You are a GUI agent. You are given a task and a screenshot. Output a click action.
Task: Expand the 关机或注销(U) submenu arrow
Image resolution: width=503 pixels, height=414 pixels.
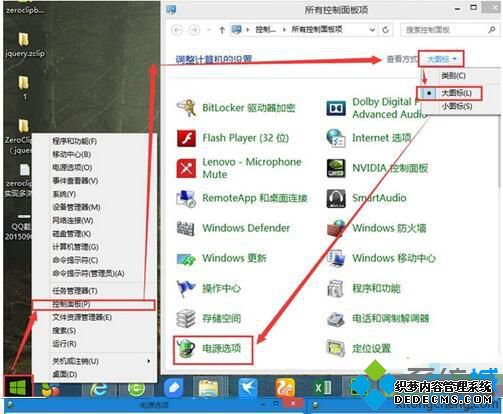pos(149,361)
